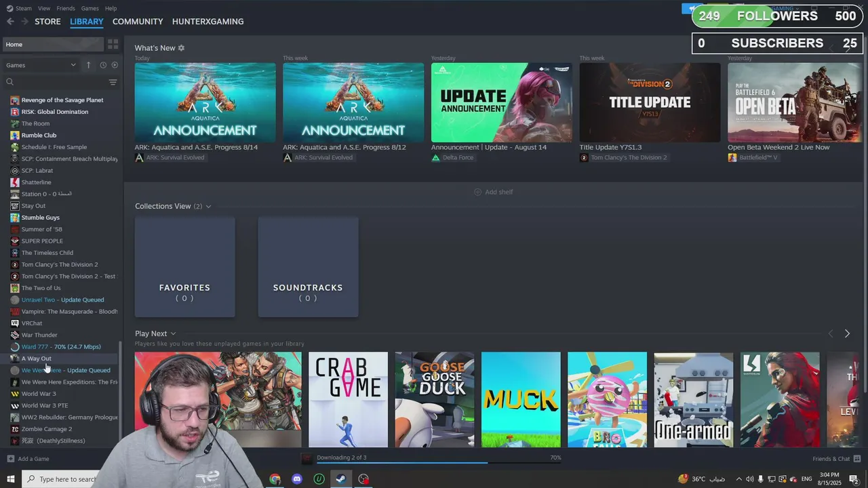Switch to the COMMUNITY tab
Image resolution: width=868 pixels, height=488 pixels.
(138, 22)
